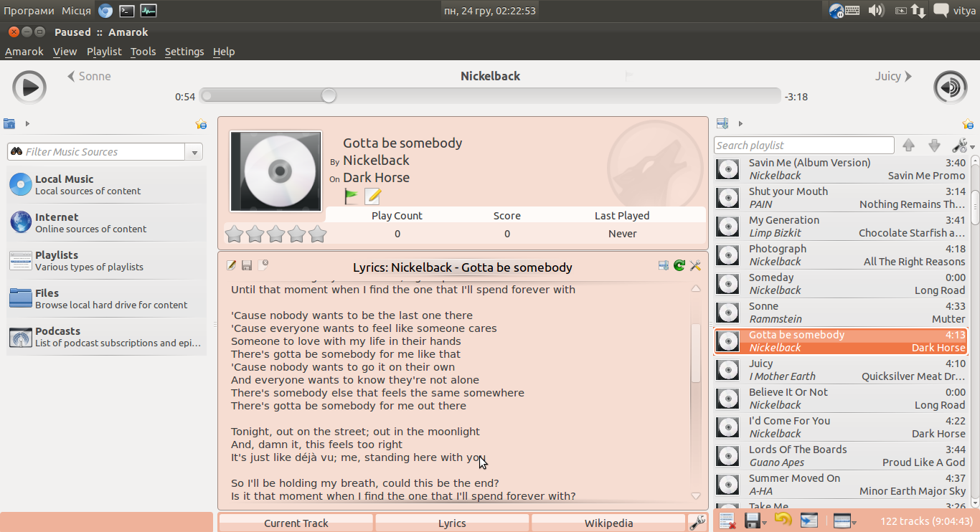Select Shut your Mouth track
Image resolution: width=980 pixels, height=532 pixels.
click(x=842, y=198)
